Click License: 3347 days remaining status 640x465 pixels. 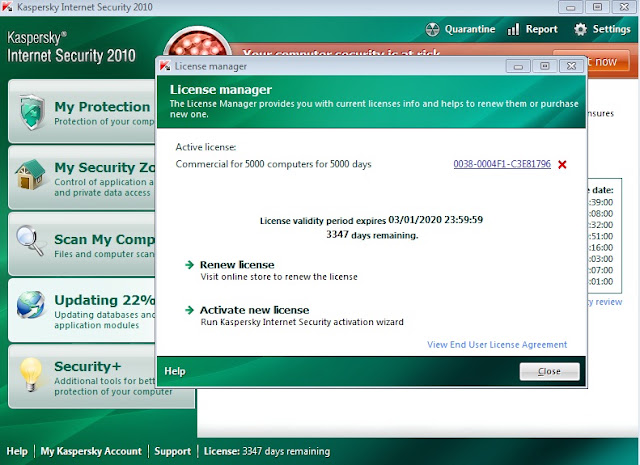coord(267,451)
